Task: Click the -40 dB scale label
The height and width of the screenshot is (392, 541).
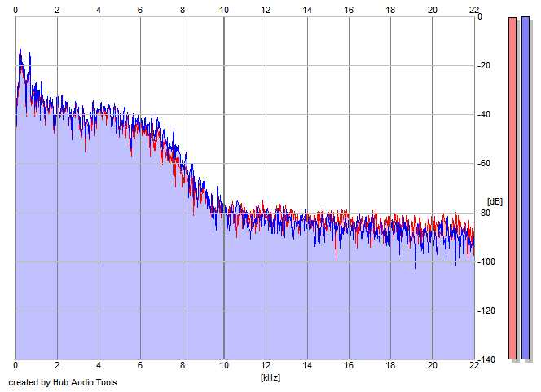Action: 484,114
